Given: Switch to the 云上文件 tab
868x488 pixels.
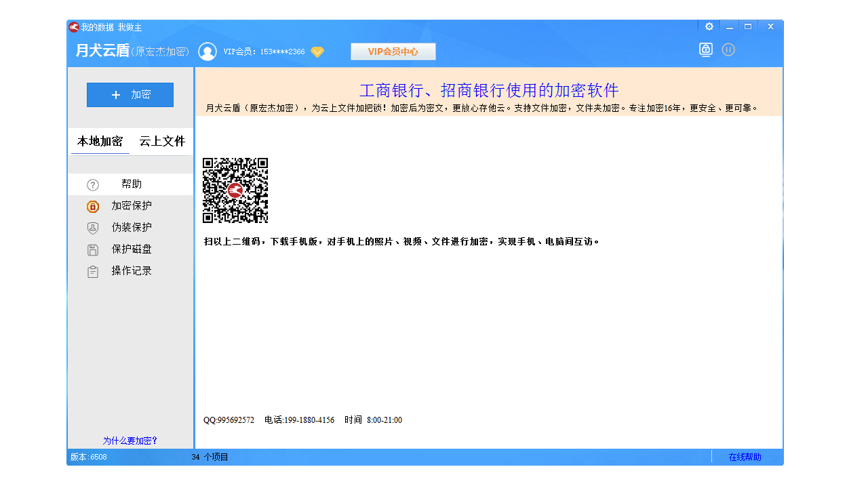Looking at the screenshot, I should tap(161, 142).
